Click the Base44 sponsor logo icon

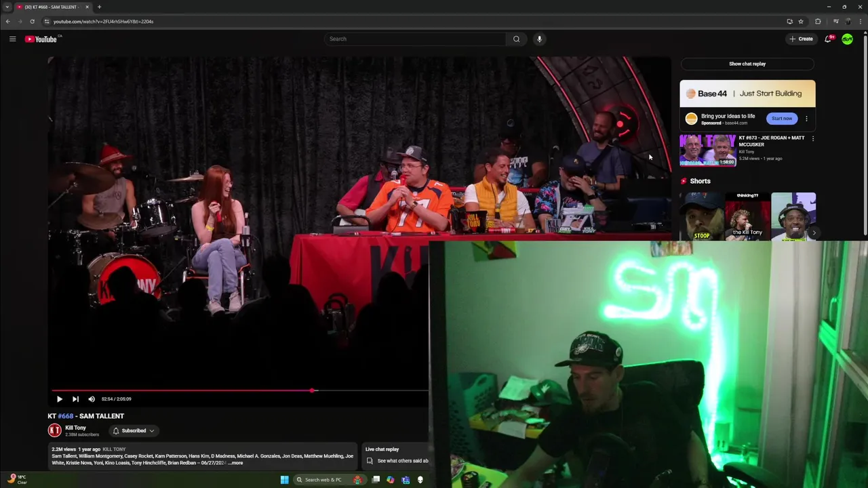click(691, 119)
